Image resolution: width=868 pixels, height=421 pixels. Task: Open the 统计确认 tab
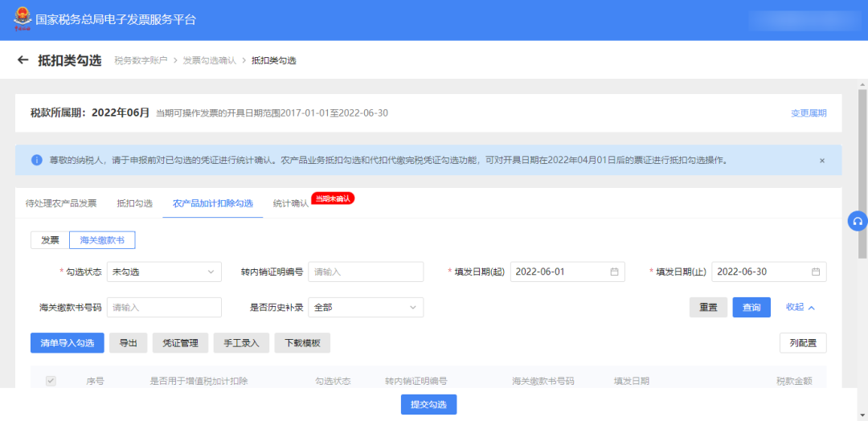coord(291,203)
